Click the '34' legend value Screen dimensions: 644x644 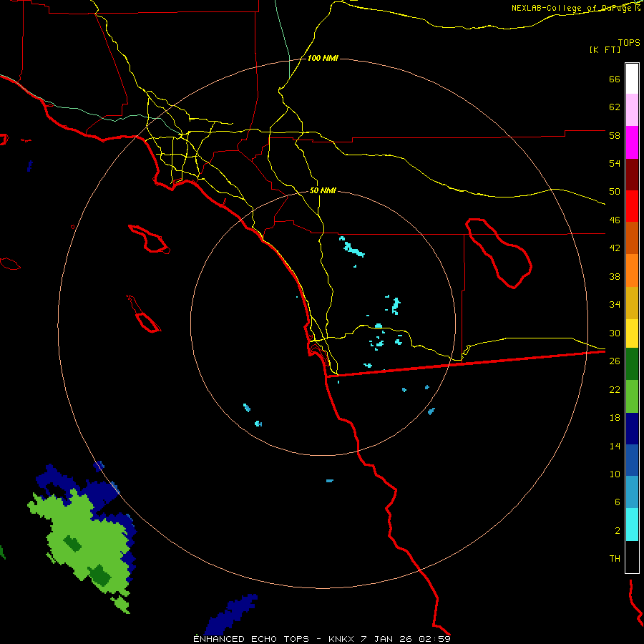[x=615, y=305]
